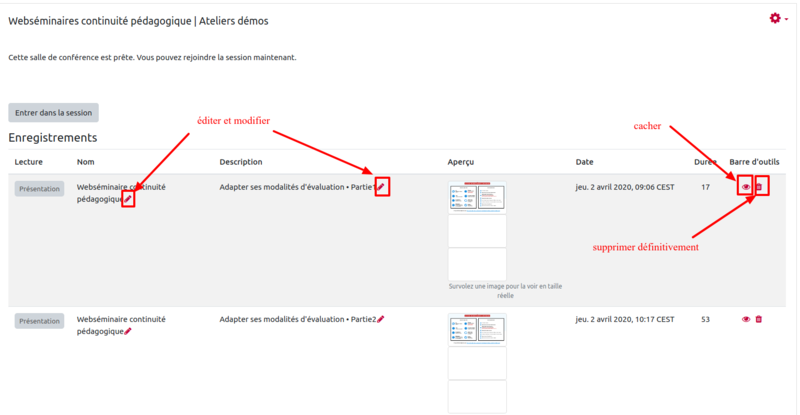Click the Description column header
800x415 pixels.
[241, 162]
